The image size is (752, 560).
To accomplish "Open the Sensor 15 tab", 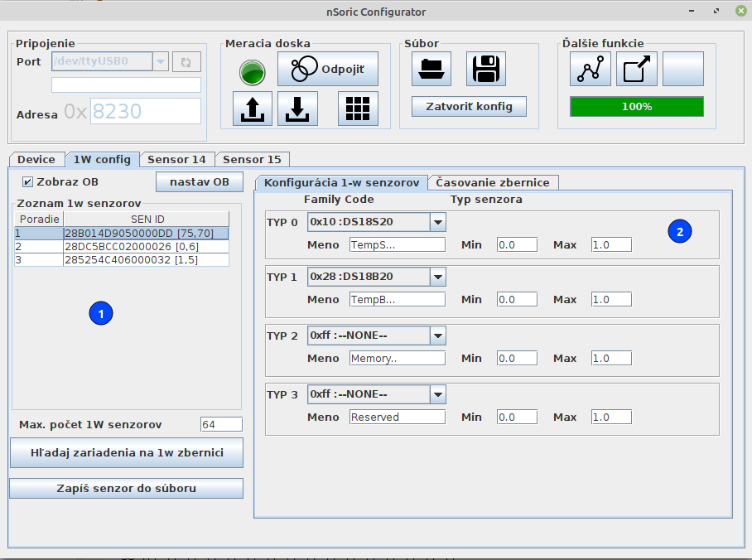I will pos(252,159).
